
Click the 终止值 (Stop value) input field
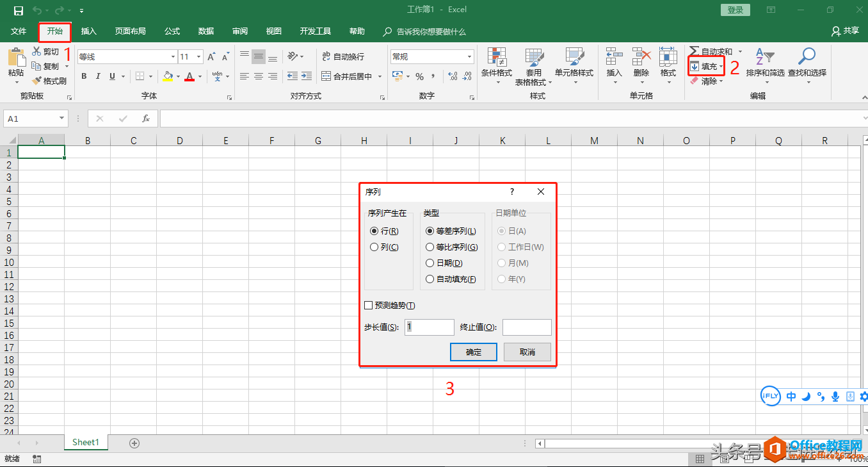(527, 327)
